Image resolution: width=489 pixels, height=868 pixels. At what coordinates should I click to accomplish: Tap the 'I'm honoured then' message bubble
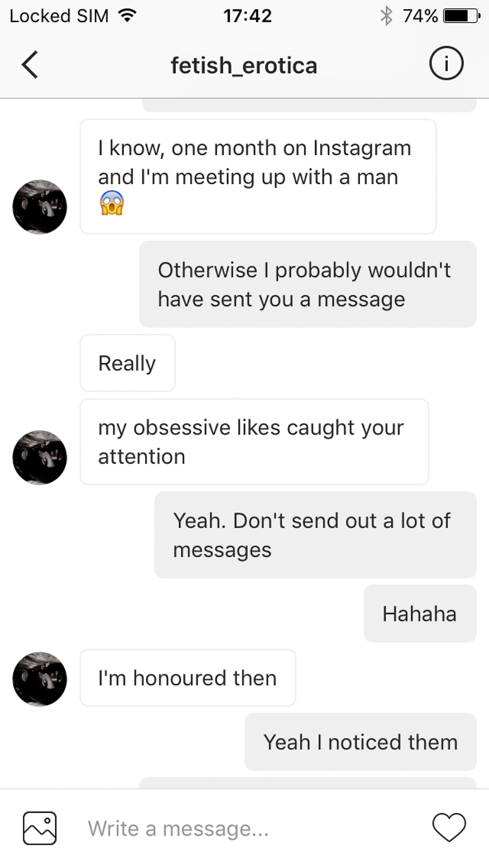(187, 678)
